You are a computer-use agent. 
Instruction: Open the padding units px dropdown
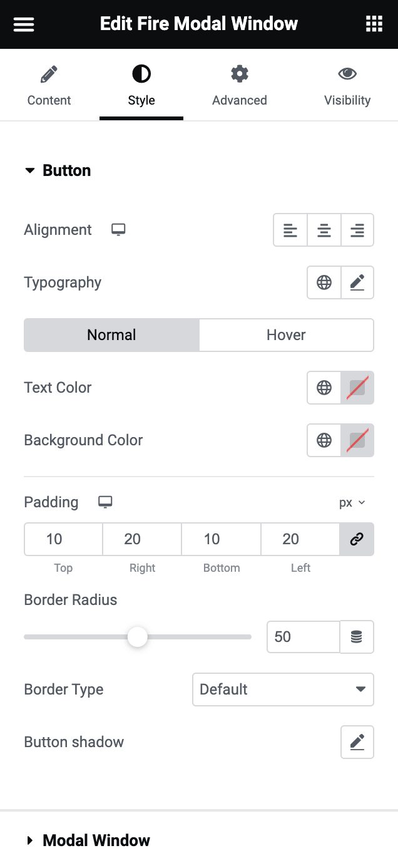pos(352,502)
